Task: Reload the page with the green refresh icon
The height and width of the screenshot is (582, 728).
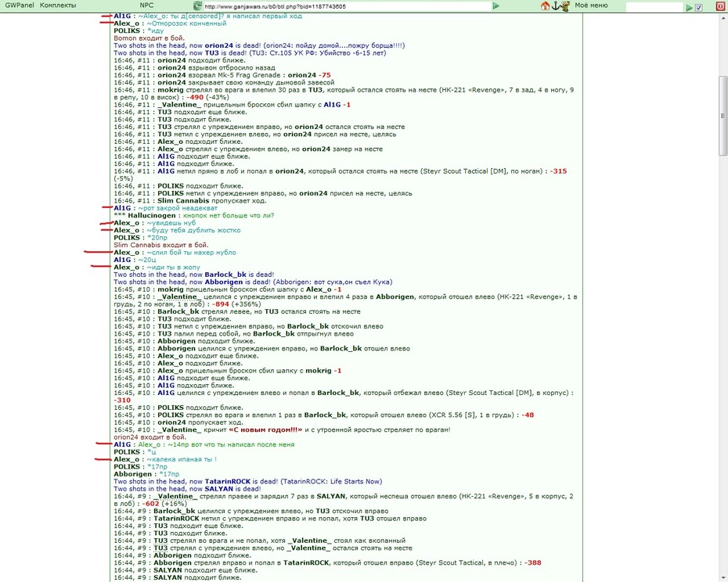Action: click(x=197, y=6)
